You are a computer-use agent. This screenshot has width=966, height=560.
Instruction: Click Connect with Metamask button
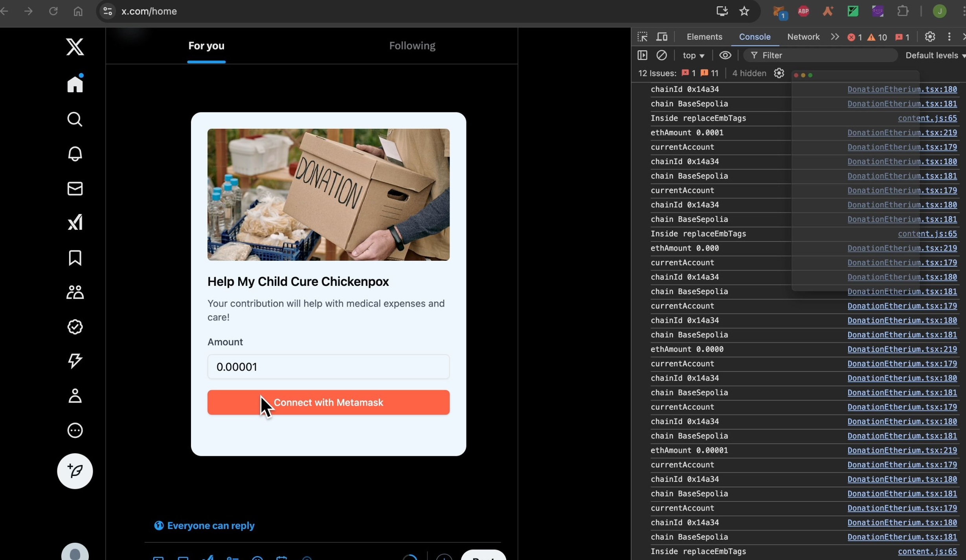point(328,402)
